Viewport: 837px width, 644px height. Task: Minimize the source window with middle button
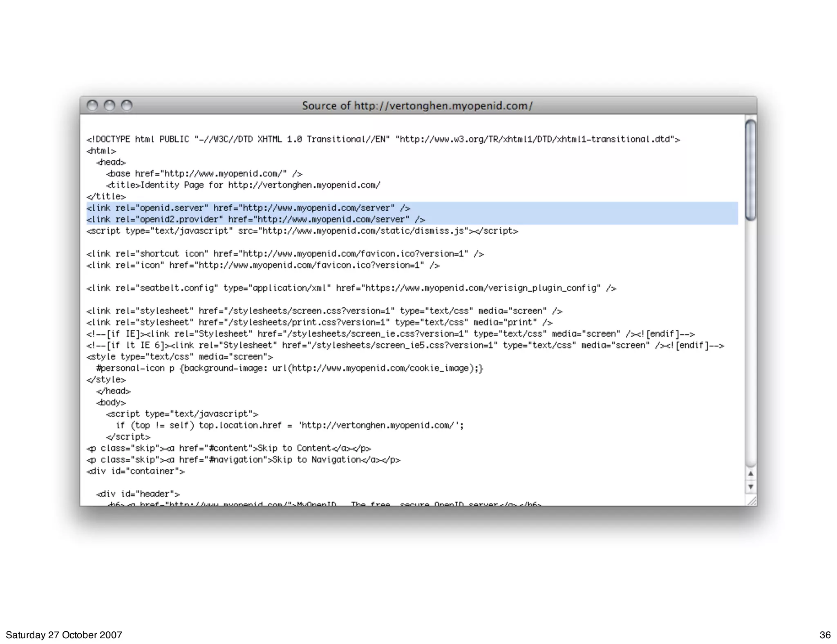[x=110, y=106]
